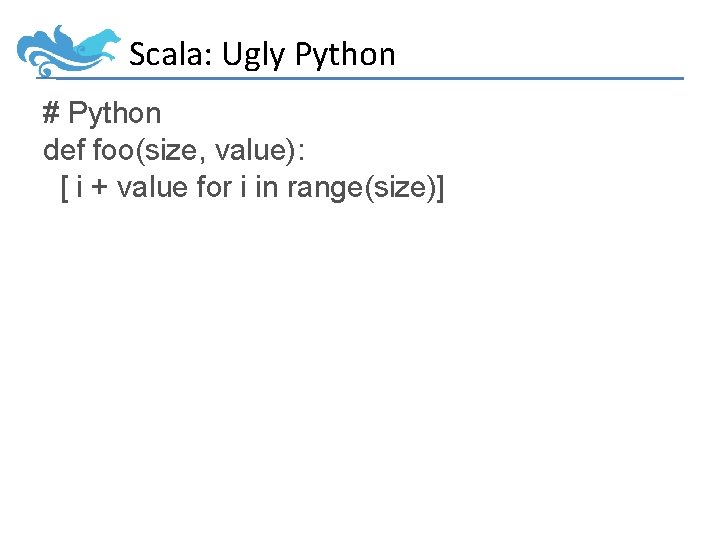Click the closing square bracket
Screen dimensions: 720x540
(440, 187)
